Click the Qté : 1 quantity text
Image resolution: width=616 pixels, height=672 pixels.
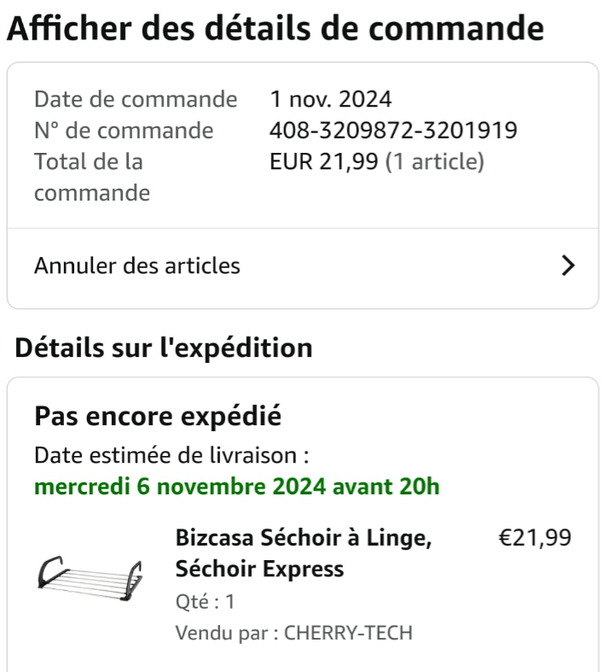[205, 602]
